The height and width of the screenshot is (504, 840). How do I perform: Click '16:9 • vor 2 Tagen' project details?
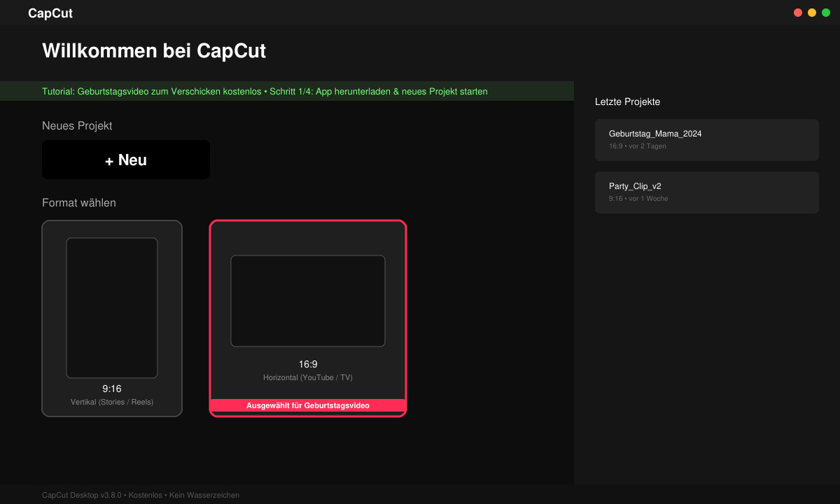(638, 146)
